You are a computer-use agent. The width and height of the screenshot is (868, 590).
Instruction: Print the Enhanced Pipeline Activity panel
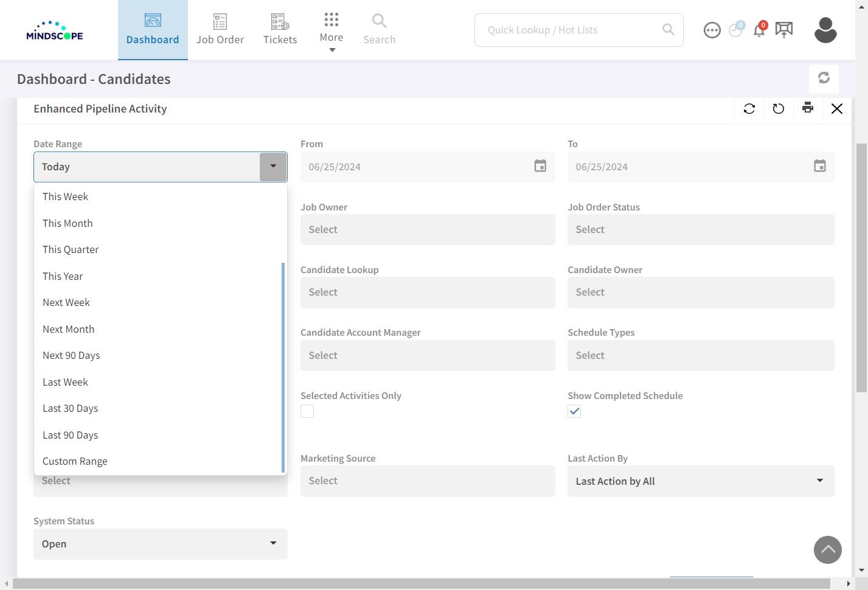coord(808,108)
